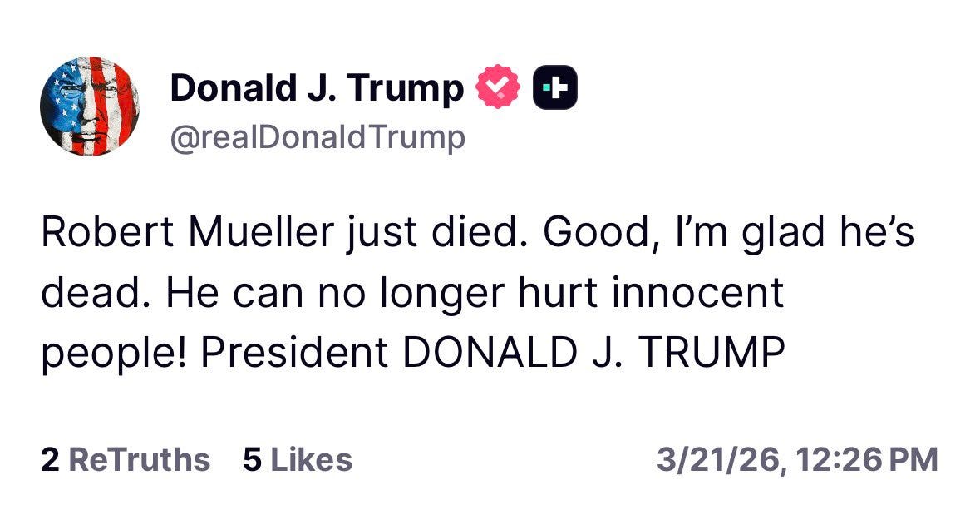Click the red verified checkmark badge

click(x=498, y=87)
